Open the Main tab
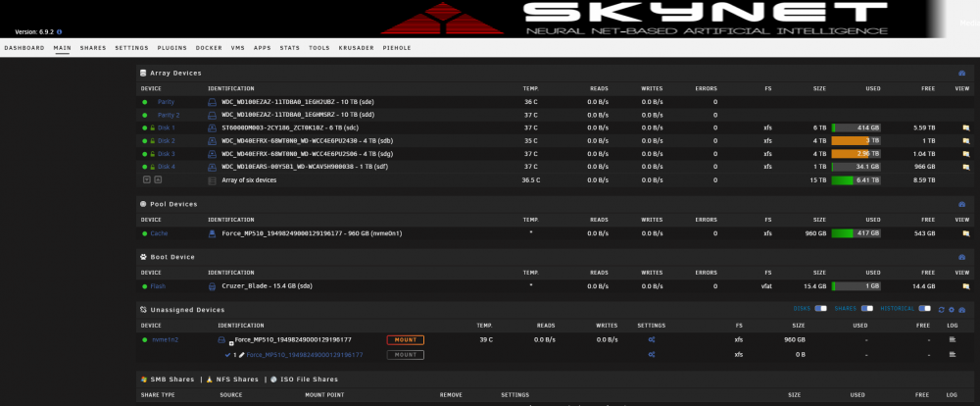980x406 pixels. pyautogui.click(x=62, y=47)
